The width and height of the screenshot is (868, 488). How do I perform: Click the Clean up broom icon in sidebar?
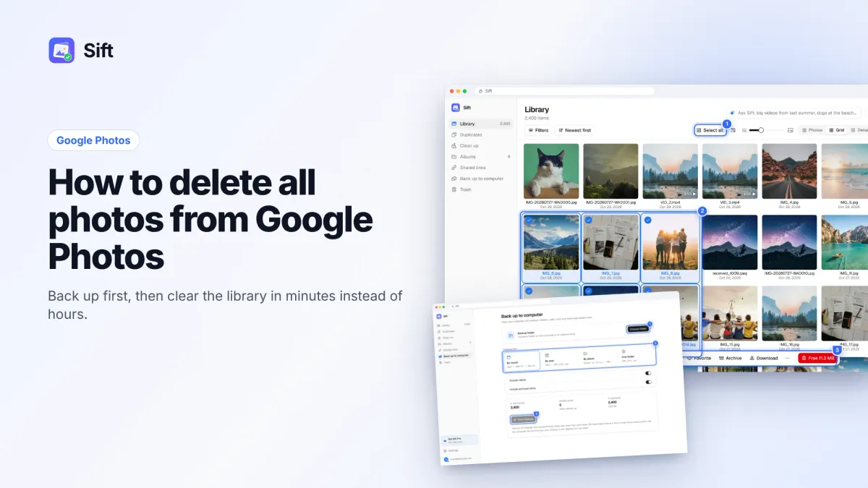click(454, 145)
